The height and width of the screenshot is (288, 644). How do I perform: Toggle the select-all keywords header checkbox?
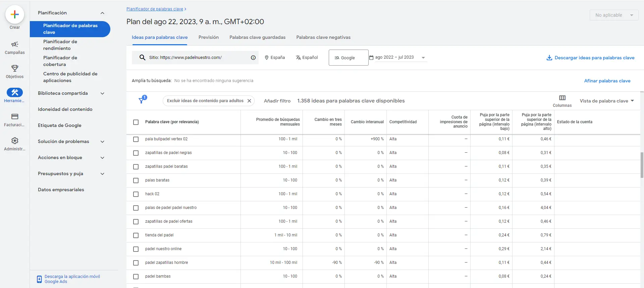click(136, 122)
